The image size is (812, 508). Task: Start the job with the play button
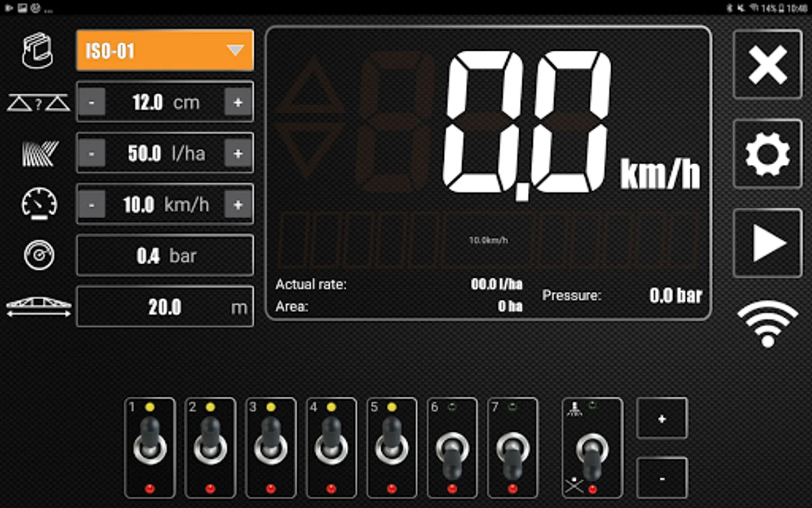767,243
